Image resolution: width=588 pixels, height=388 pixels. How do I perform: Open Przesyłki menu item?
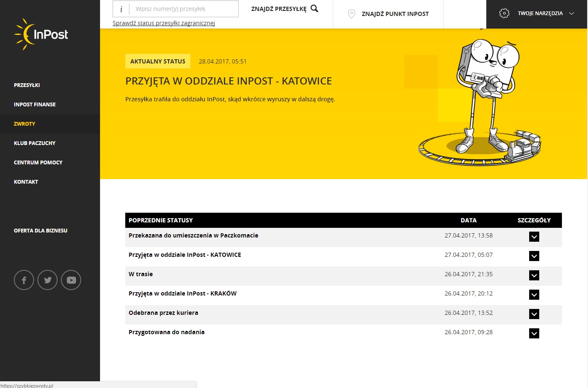(x=27, y=85)
